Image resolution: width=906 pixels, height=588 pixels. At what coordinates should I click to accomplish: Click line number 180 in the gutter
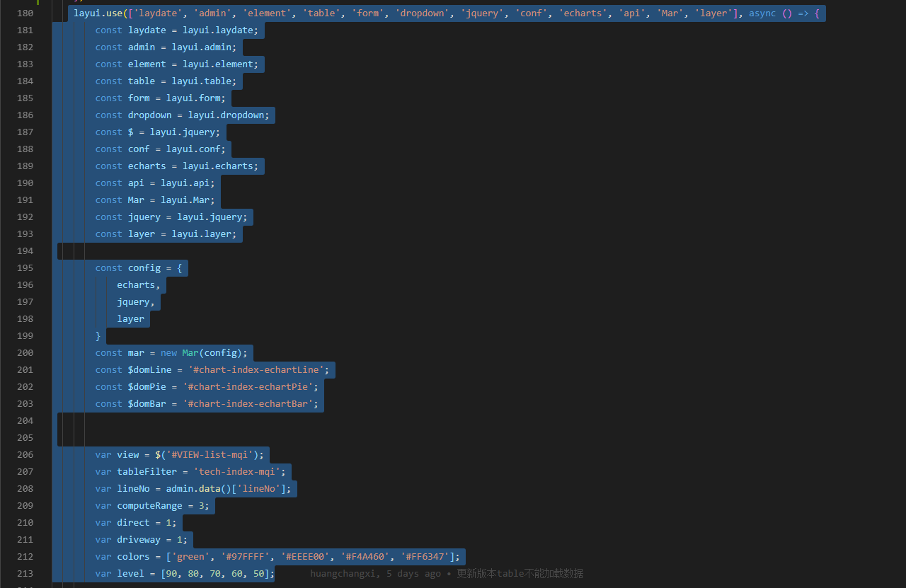25,13
